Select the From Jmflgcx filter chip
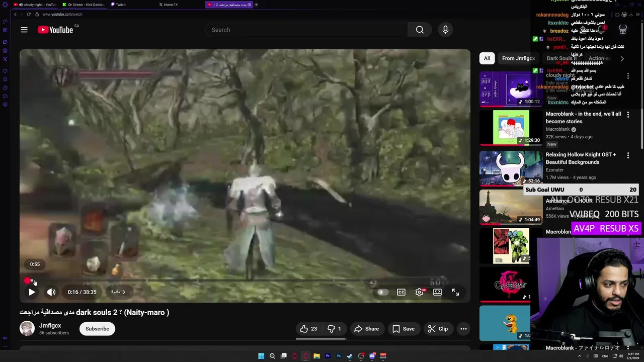Screen dimensions: 644x362 coord(518,58)
